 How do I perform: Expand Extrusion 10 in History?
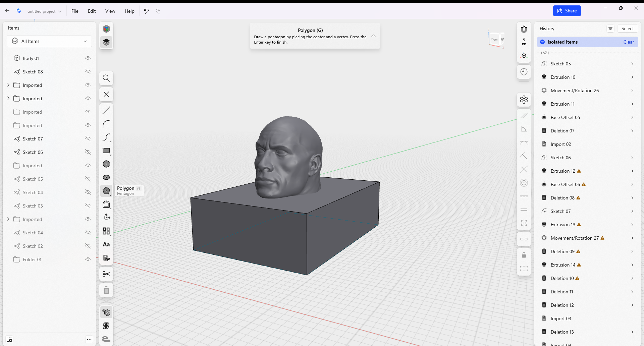pyautogui.click(x=632, y=77)
